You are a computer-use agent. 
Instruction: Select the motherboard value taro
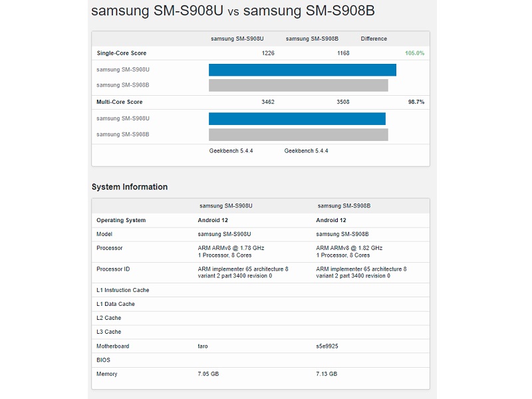[x=204, y=346]
